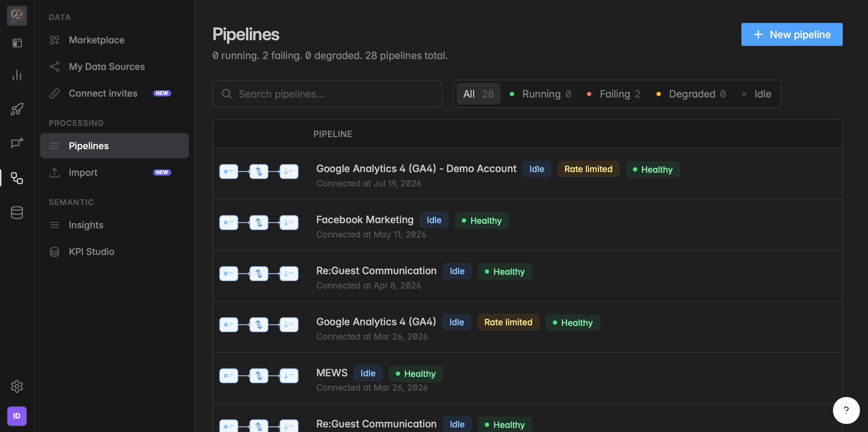Image resolution: width=868 pixels, height=432 pixels.
Task: Click Rate limited badge on GA4 Demo Account
Action: 588,169
